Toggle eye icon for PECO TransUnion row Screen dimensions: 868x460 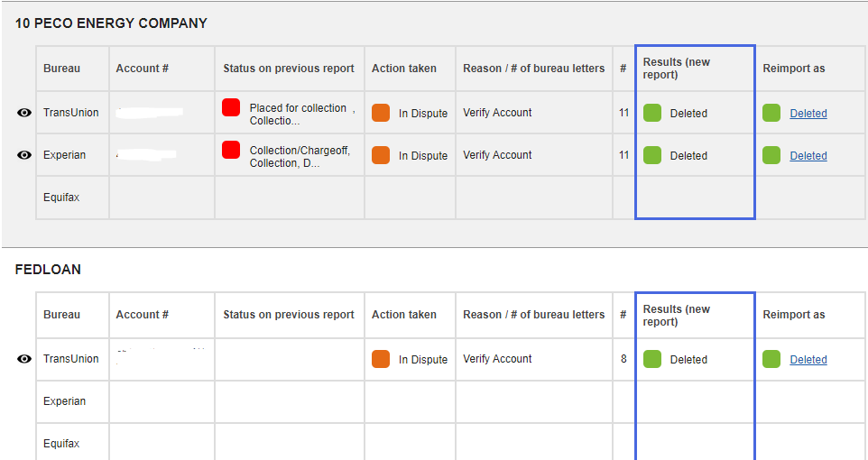pyautogui.click(x=24, y=113)
